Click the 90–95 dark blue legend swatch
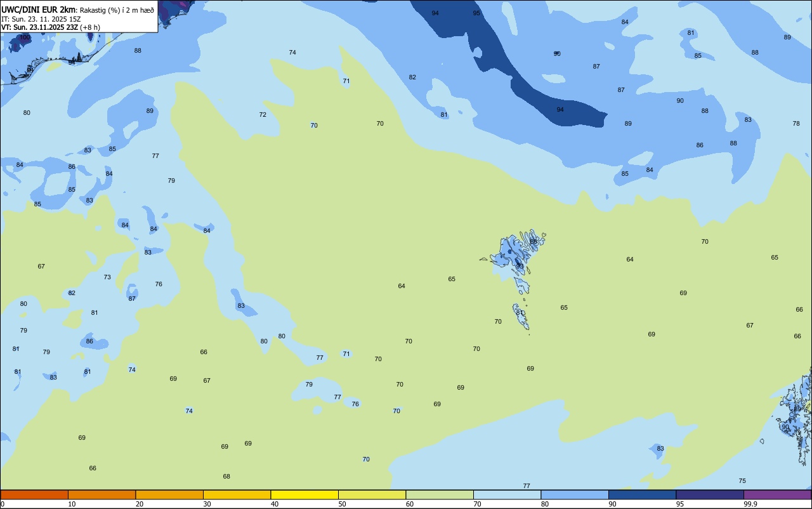Image resolution: width=812 pixels, height=509 pixels. (642, 494)
